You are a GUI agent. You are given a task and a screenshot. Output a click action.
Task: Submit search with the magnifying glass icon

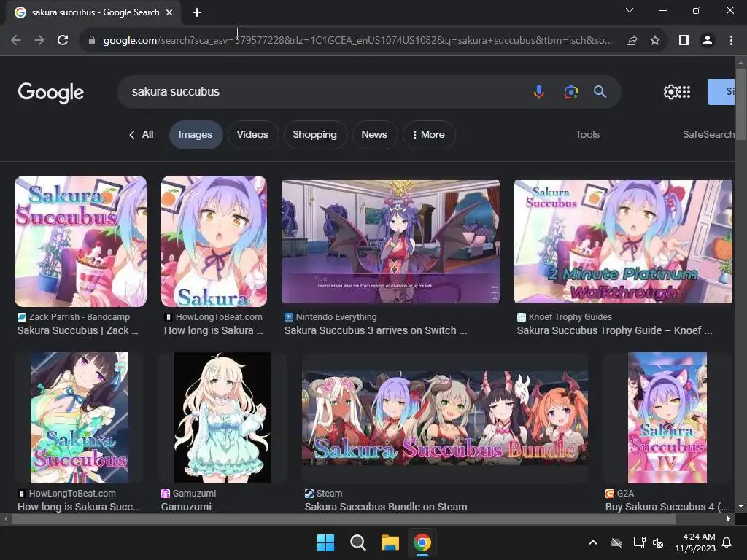click(600, 91)
